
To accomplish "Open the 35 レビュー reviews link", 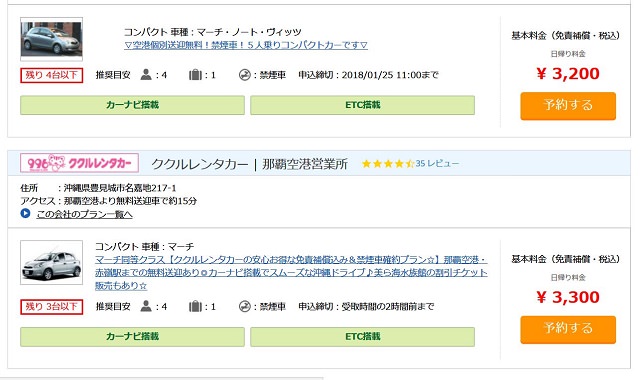I will [437, 163].
